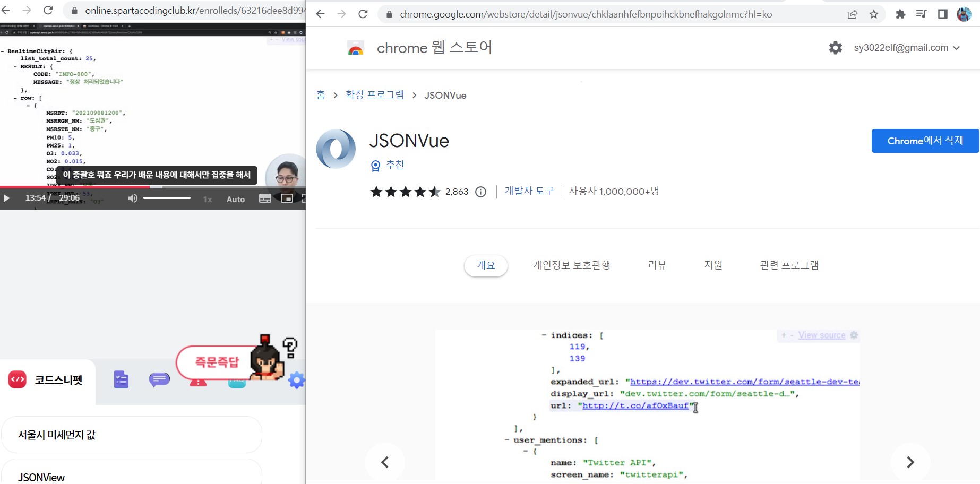Click the 사용자 1,000,000+명 text
Viewport: 980px width, 484px height.
click(x=614, y=191)
